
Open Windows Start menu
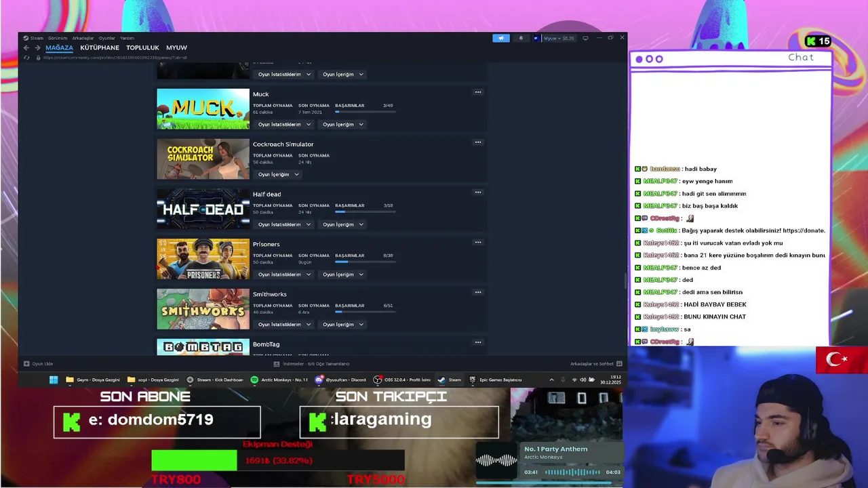(x=54, y=380)
